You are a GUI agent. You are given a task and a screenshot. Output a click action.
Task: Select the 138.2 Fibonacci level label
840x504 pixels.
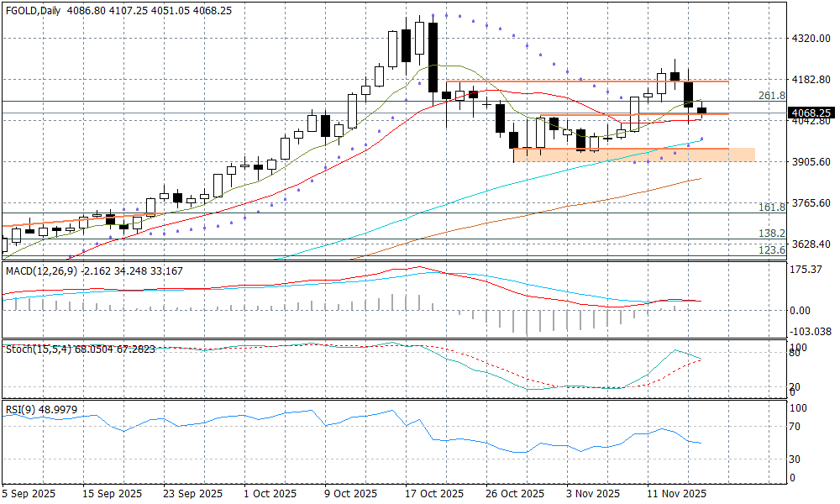(x=771, y=234)
